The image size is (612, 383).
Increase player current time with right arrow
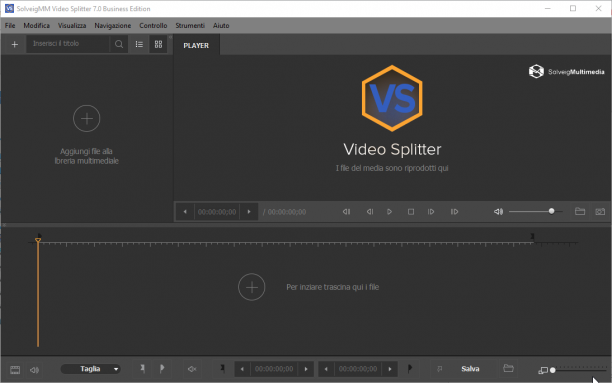[249, 212]
